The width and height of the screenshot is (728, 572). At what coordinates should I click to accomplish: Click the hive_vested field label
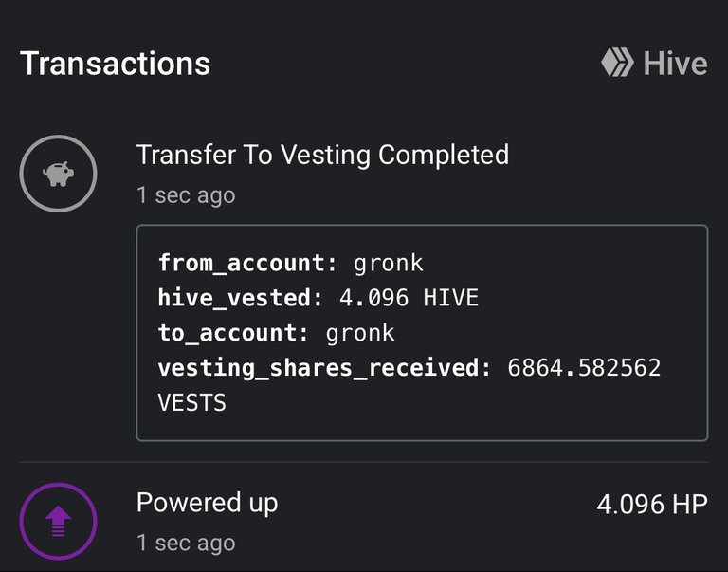(240, 298)
